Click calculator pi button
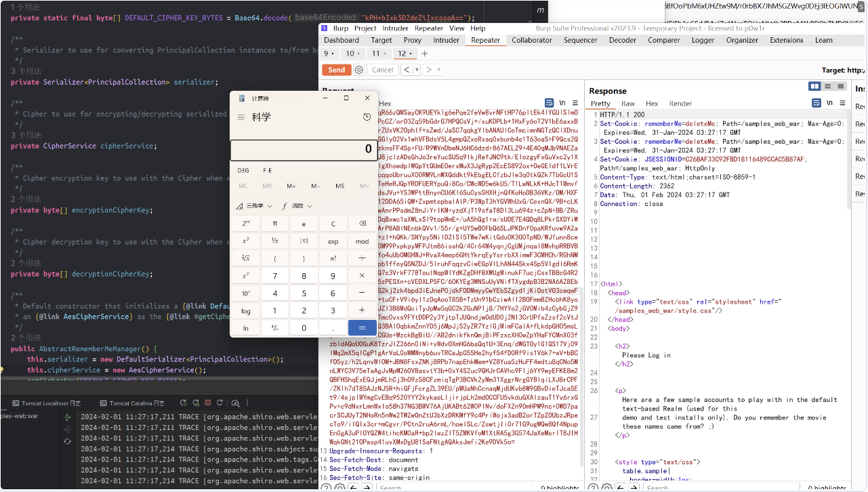 [x=274, y=224]
